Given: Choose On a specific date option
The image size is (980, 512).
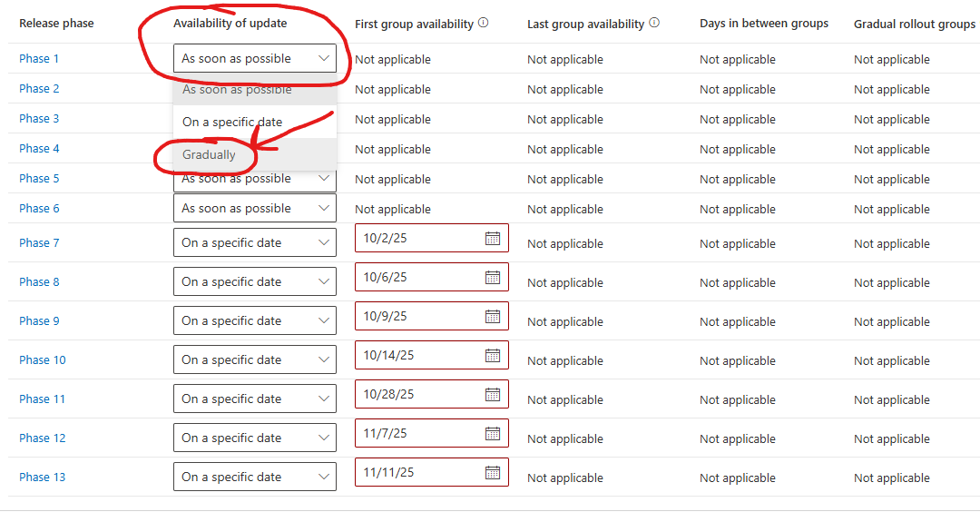Looking at the screenshot, I should point(232,123).
